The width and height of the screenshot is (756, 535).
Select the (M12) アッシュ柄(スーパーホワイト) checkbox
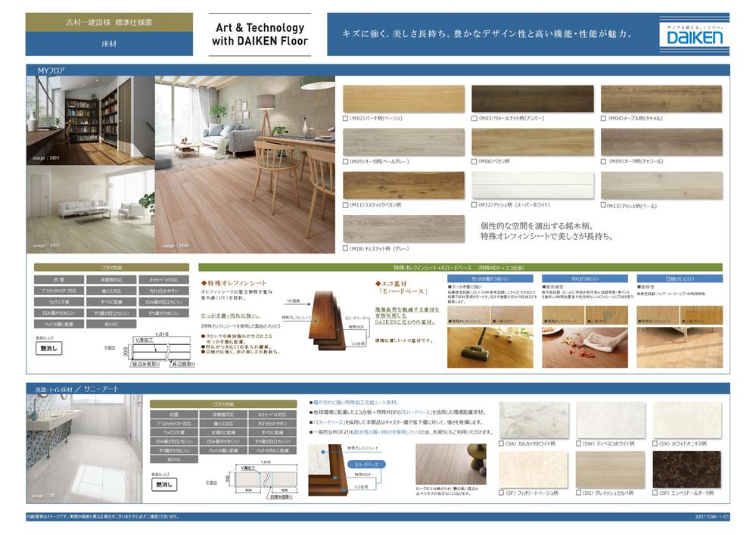pyautogui.click(x=474, y=205)
